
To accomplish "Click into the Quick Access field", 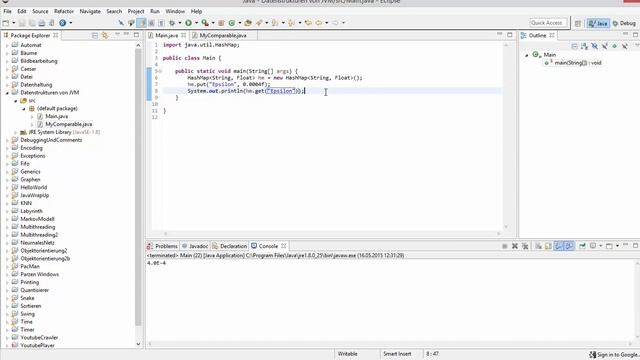I will click(548, 23).
